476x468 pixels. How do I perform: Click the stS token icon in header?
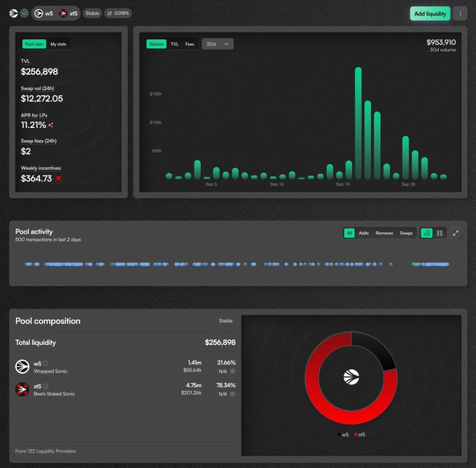63,13
